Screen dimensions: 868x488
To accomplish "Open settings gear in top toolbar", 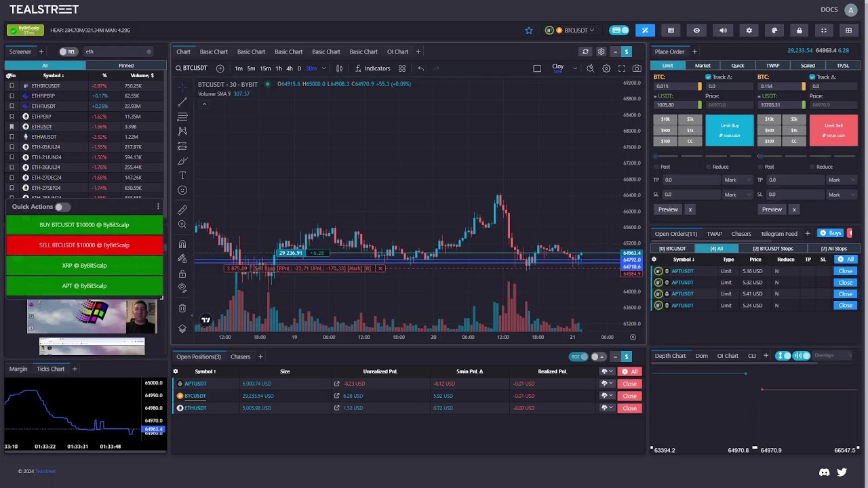I will (749, 30).
